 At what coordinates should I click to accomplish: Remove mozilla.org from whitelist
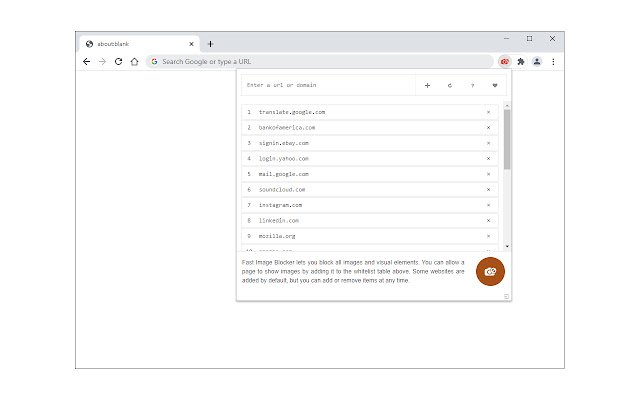pyautogui.click(x=488, y=236)
